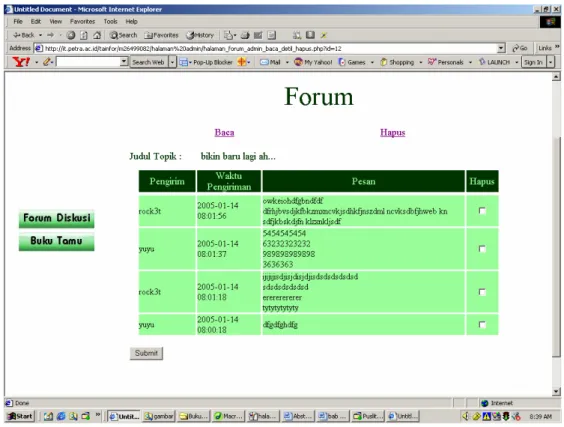564x427 pixels.
Task: Go back with the Back arrow
Action: coord(23,35)
